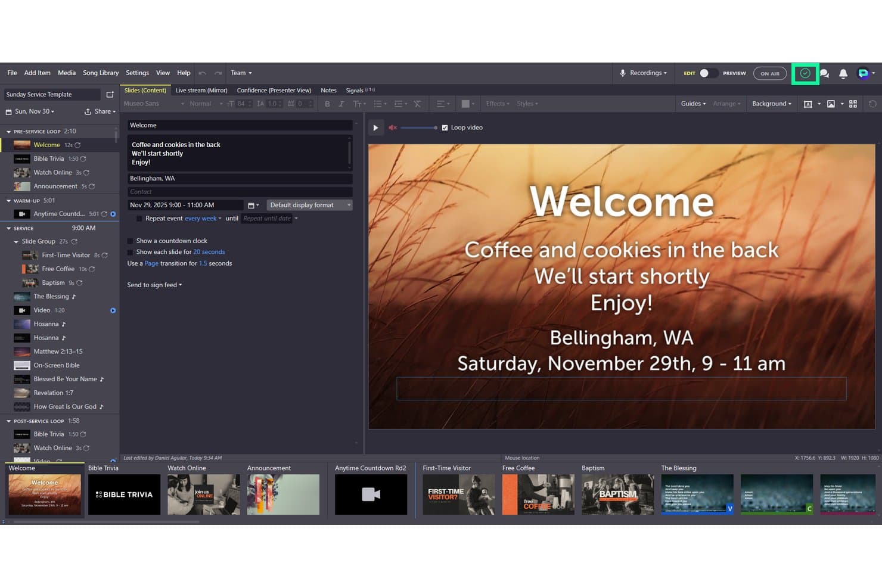Open the Guides dropdown

[694, 104]
